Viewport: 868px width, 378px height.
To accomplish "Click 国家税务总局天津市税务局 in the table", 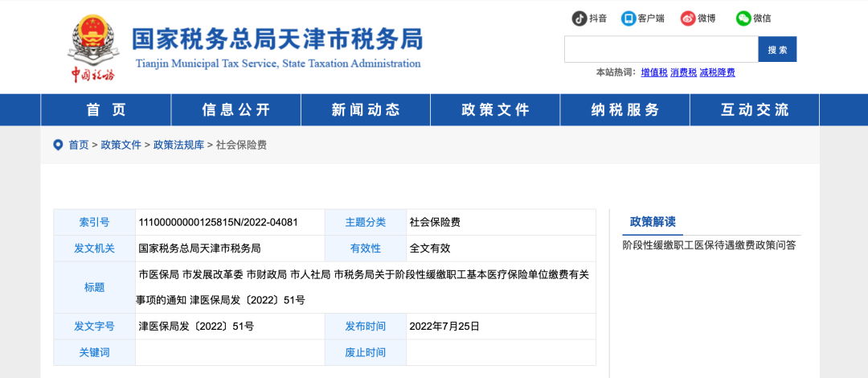I will [x=199, y=249].
